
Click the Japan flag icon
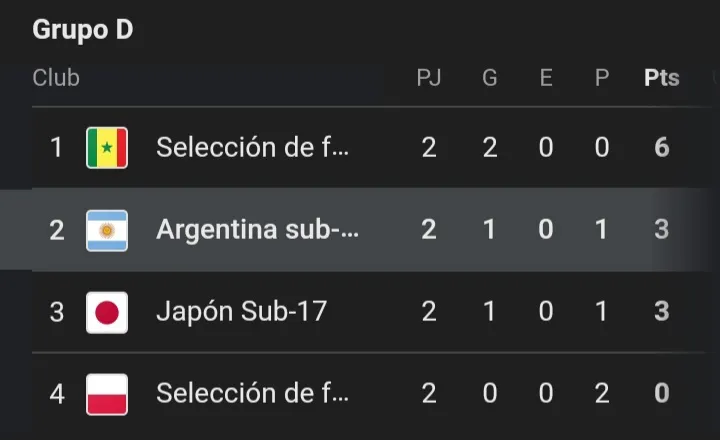coord(106,312)
